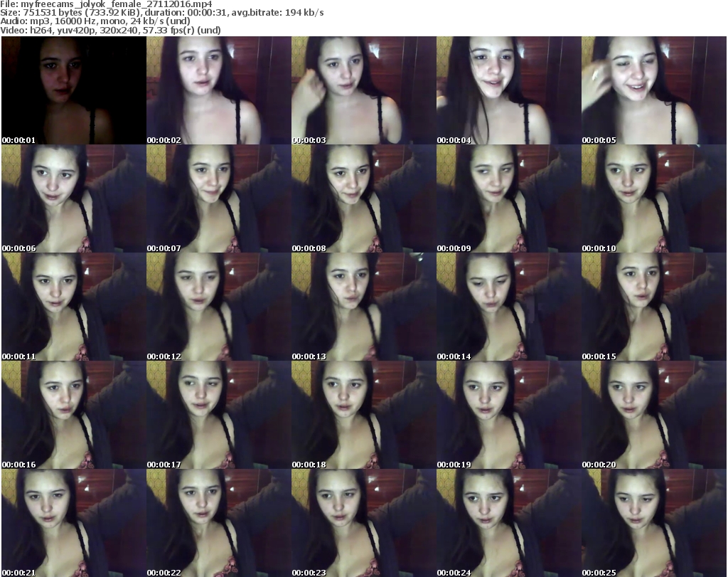Choose the 00:00:07 thumbnail
728x577 pixels.
pos(219,198)
